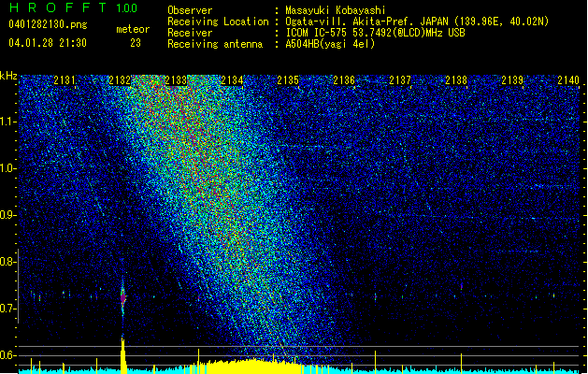Viewport: 588px width, 374px height.
Task: Click the Receiving Location field label
Action: tap(218, 22)
